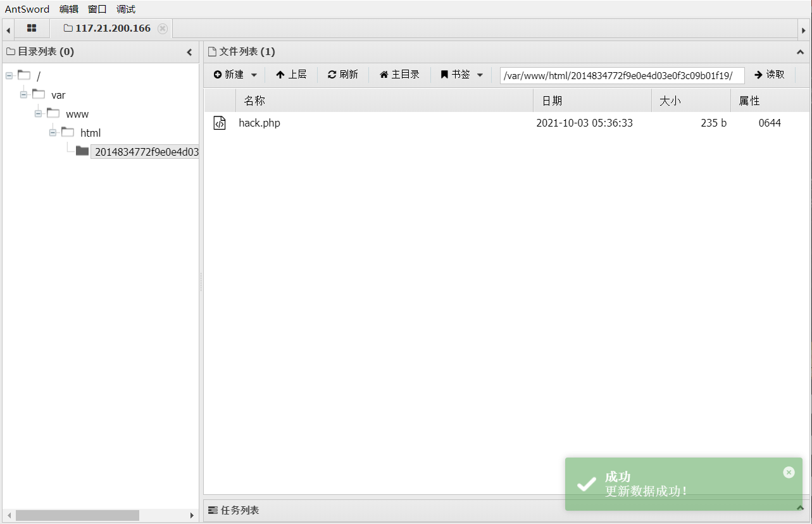Collapse the html node in the directory tree

coord(53,132)
